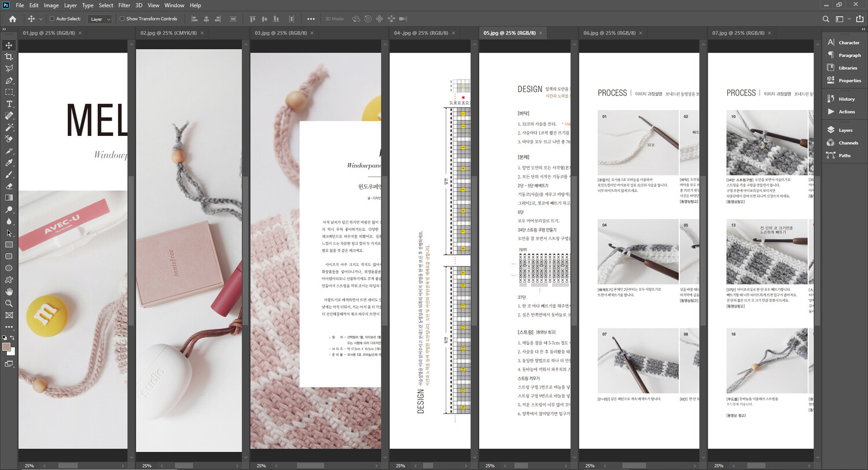Click the foreground color swatch
Screen dimensions: 868x470
point(6,347)
